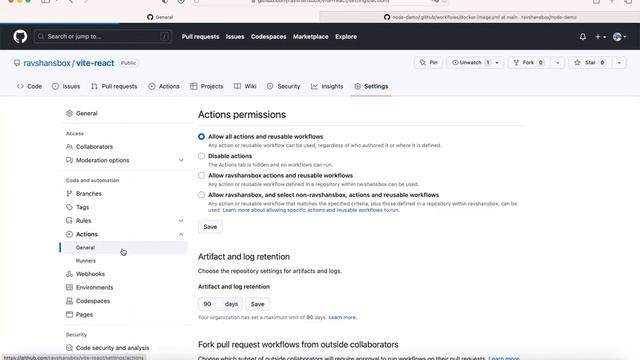Switch to the docker-image.yml browser tab
Image resolution: width=640 pixels, height=360 pixels.
480,17
